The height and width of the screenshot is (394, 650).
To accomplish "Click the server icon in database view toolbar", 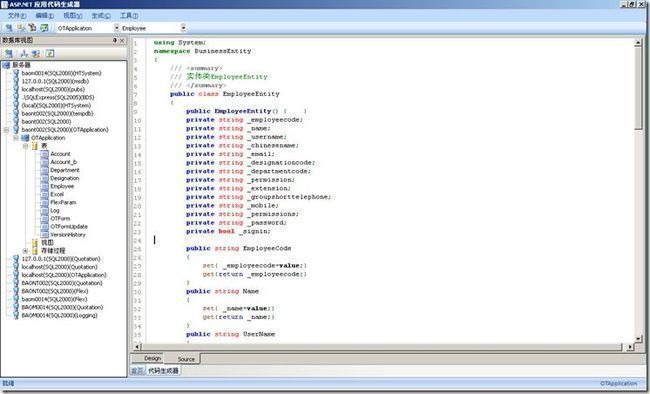I will pyautogui.click(x=9, y=53).
